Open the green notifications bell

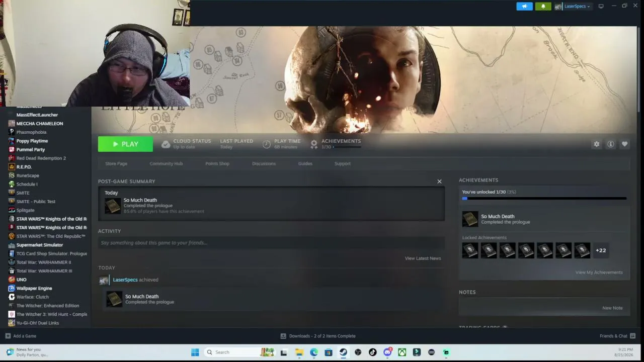[x=543, y=7]
